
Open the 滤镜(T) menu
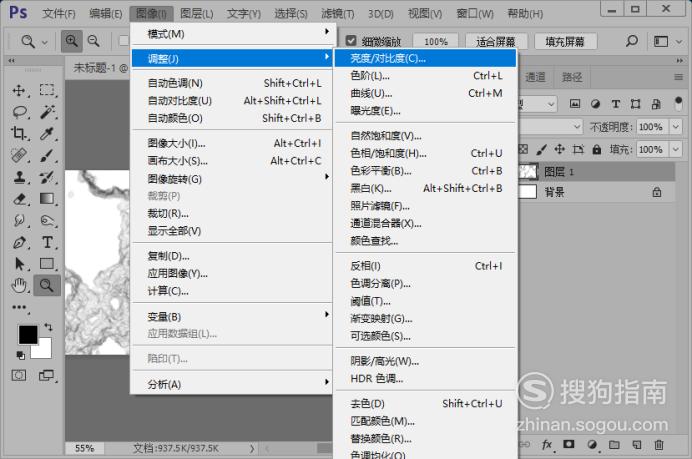[x=338, y=14]
